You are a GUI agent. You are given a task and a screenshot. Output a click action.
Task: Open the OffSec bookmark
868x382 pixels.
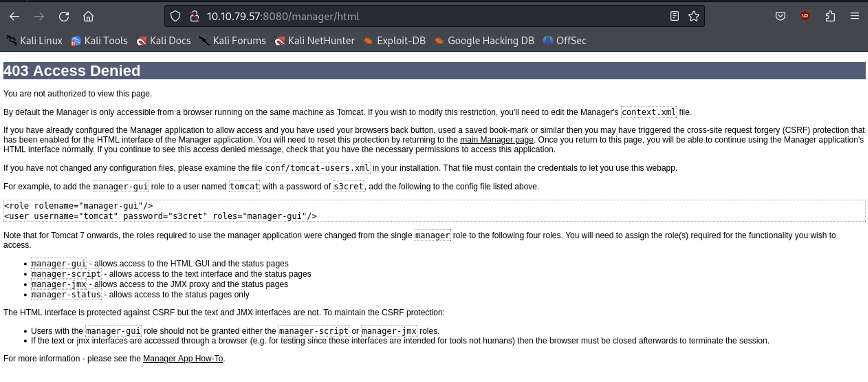point(565,41)
